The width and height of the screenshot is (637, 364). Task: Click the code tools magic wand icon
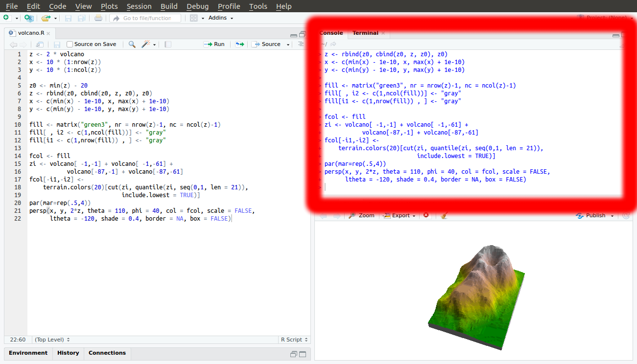(145, 44)
